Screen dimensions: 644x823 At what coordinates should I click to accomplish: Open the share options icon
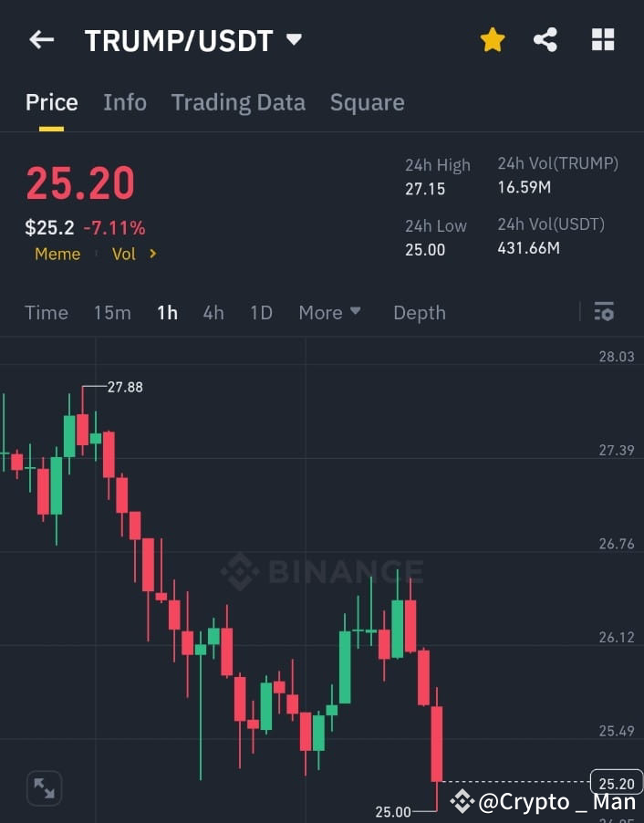pos(545,39)
